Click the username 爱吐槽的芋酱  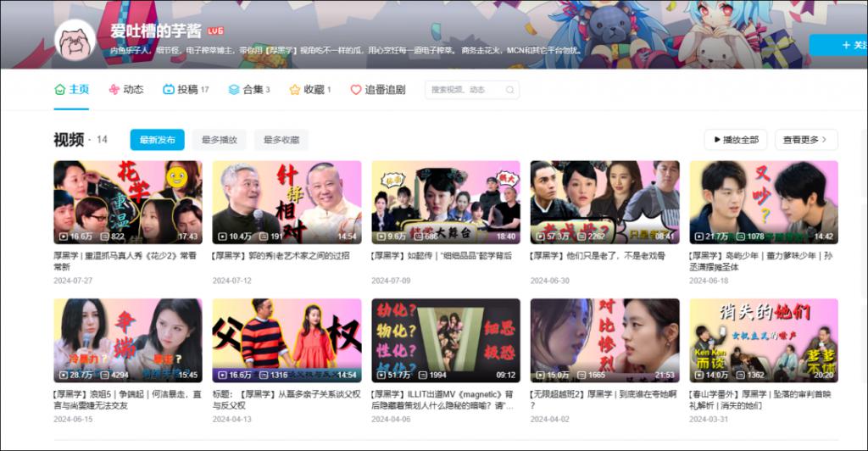(156, 31)
